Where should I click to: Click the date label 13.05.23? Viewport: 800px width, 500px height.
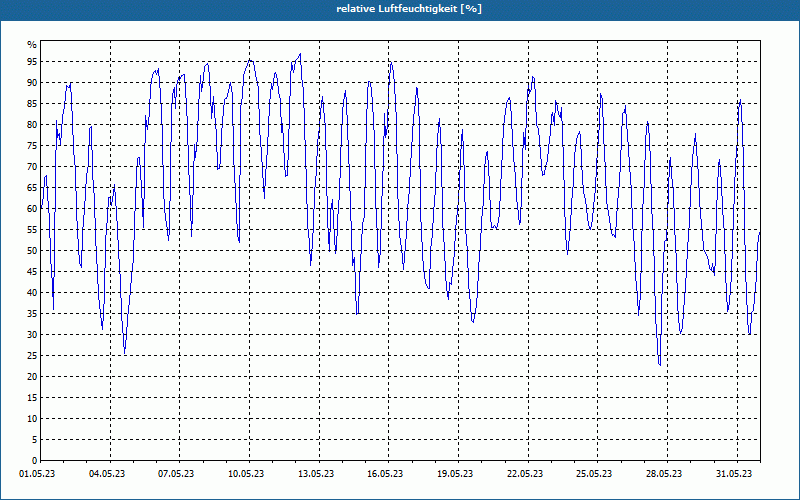click(316, 474)
